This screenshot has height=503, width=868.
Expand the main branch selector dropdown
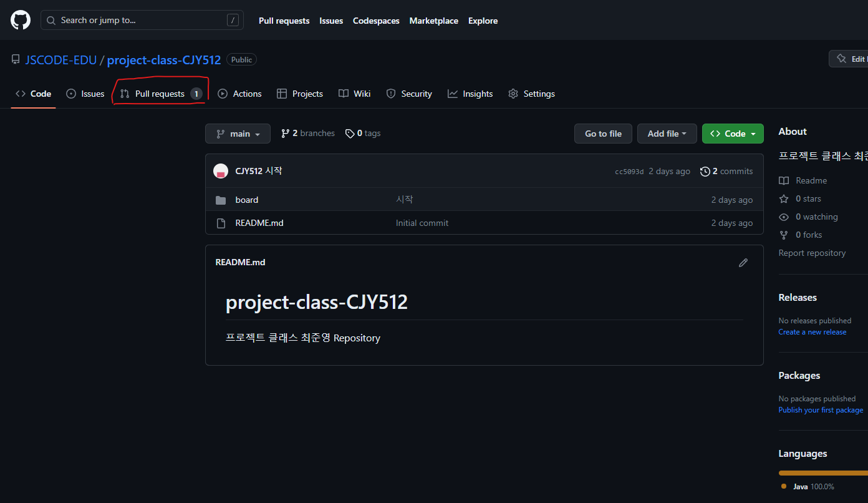tap(238, 134)
